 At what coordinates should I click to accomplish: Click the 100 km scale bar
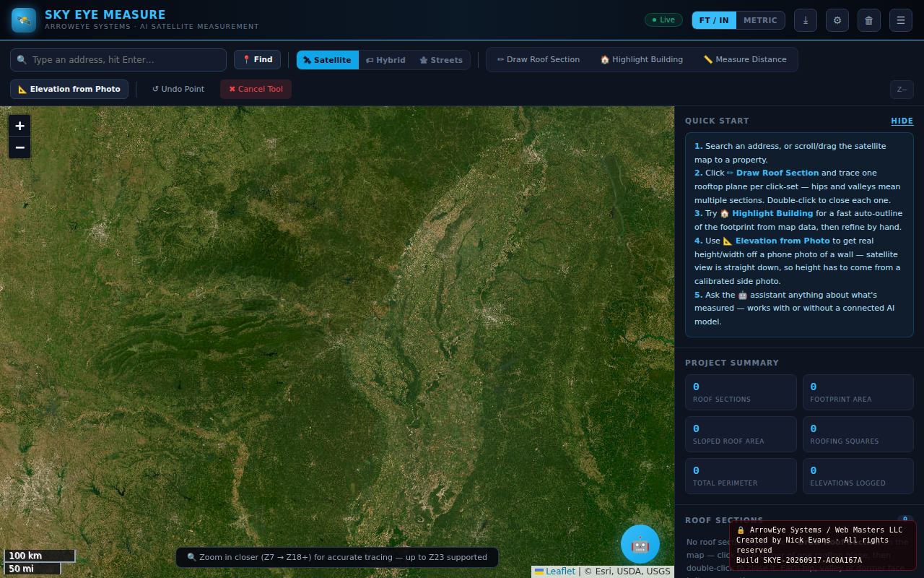point(40,556)
